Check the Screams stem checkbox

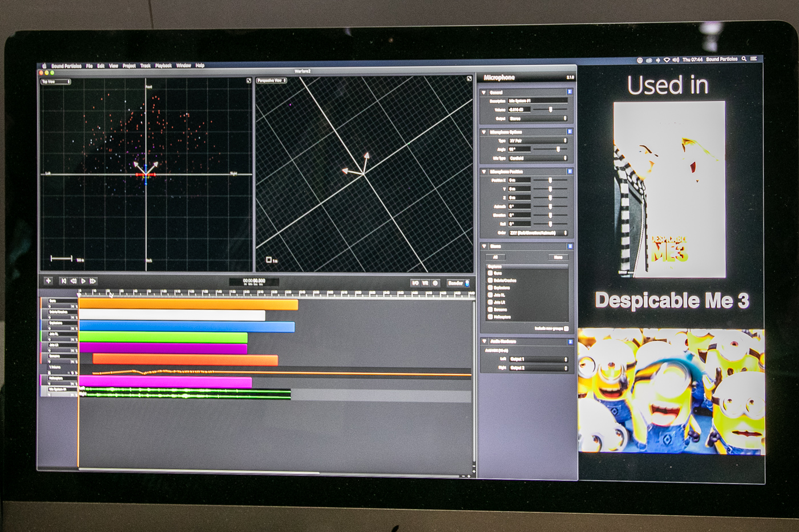point(490,310)
